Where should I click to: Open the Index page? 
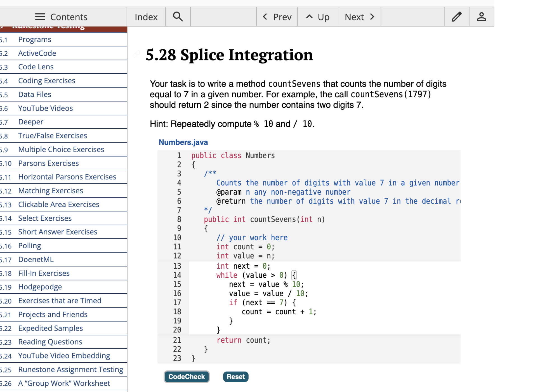click(x=146, y=17)
